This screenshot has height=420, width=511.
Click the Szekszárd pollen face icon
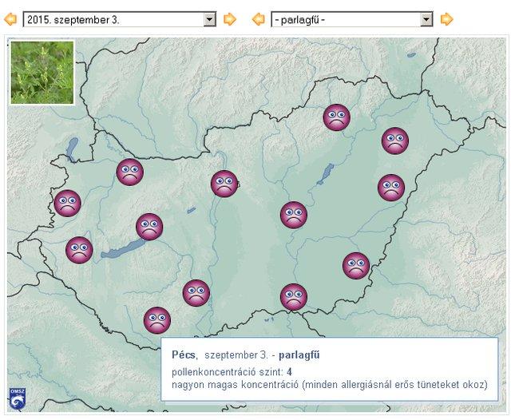click(x=196, y=293)
